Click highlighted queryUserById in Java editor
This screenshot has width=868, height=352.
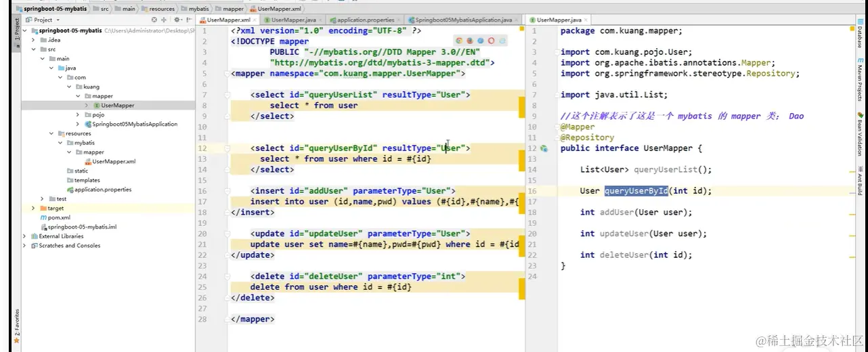(x=636, y=191)
